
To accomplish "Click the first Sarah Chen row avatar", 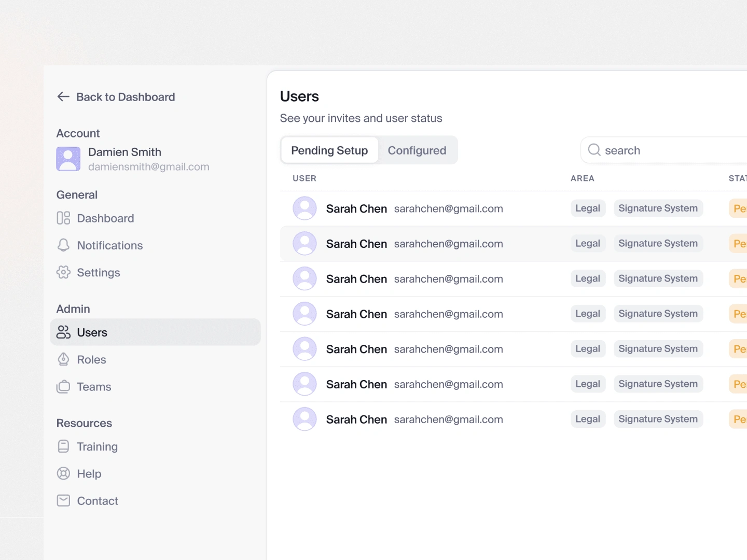I will [x=305, y=208].
